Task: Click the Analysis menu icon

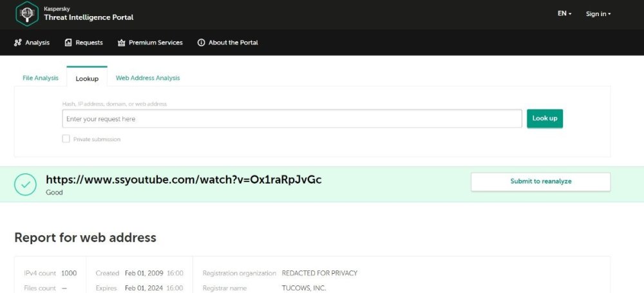Action: pos(17,43)
